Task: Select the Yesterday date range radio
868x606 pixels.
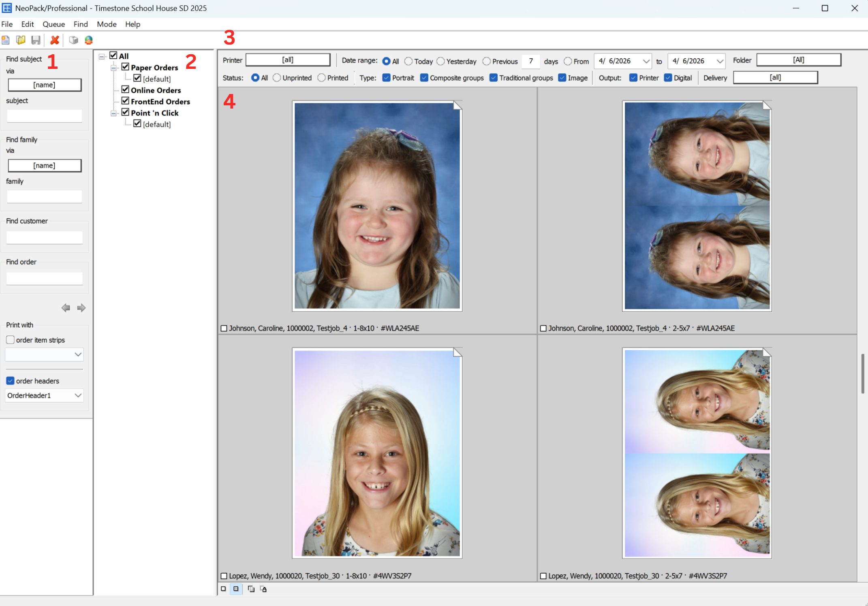Action: pyautogui.click(x=441, y=61)
